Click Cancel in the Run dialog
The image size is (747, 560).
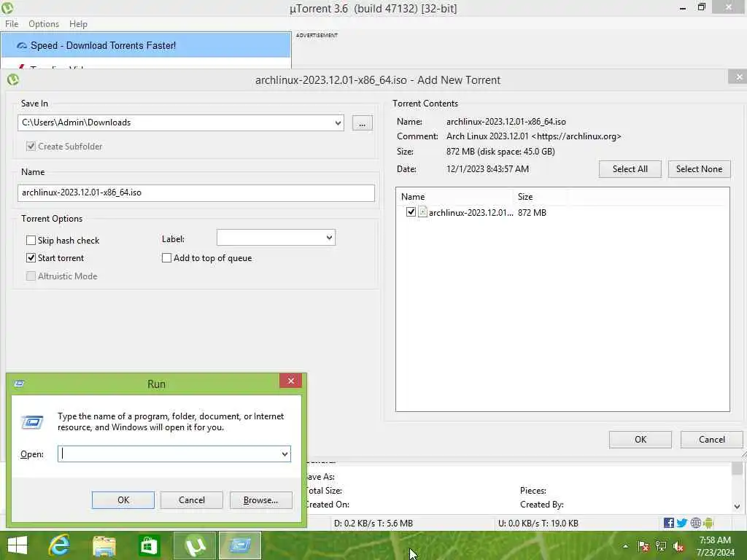tap(192, 500)
